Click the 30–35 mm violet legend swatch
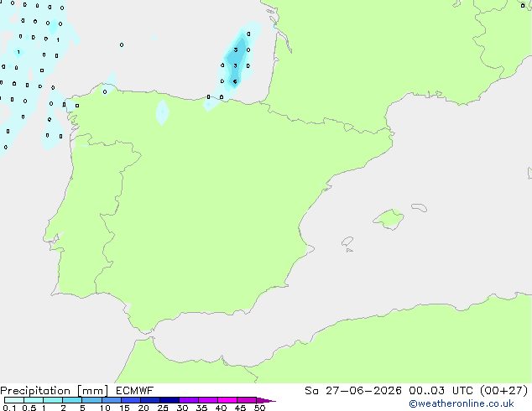The width and height of the screenshot is (532, 411). coord(188,400)
